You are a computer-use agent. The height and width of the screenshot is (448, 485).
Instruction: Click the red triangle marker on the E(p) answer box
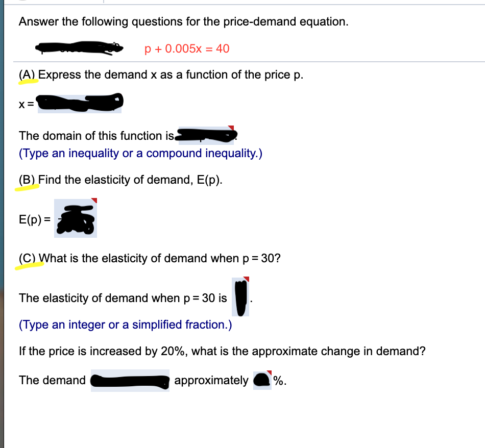click(93, 202)
